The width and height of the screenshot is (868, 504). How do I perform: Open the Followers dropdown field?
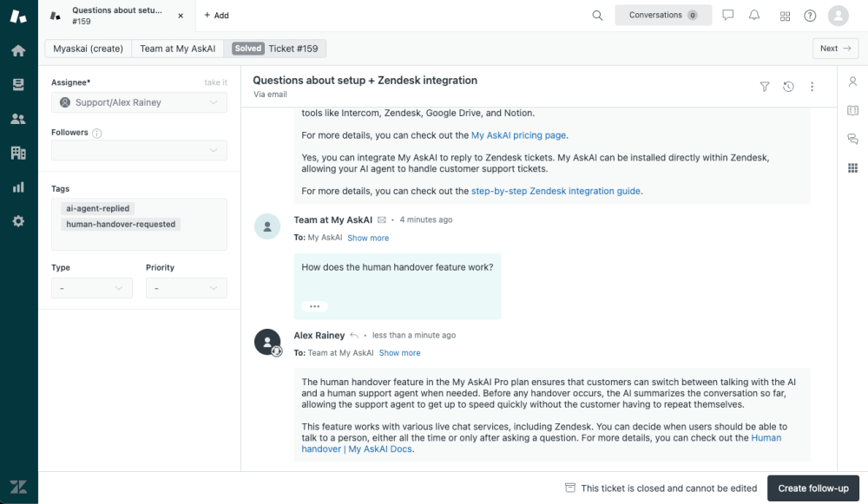139,151
